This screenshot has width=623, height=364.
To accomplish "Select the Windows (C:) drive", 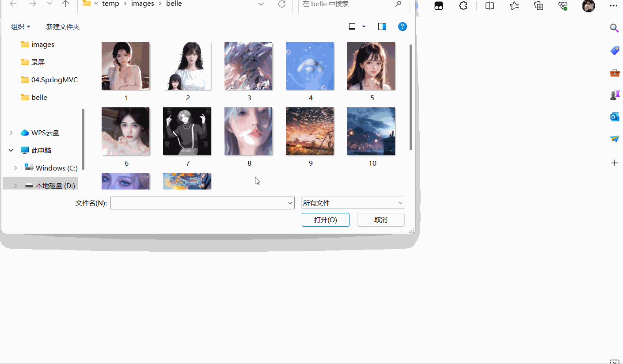I will coord(51,168).
